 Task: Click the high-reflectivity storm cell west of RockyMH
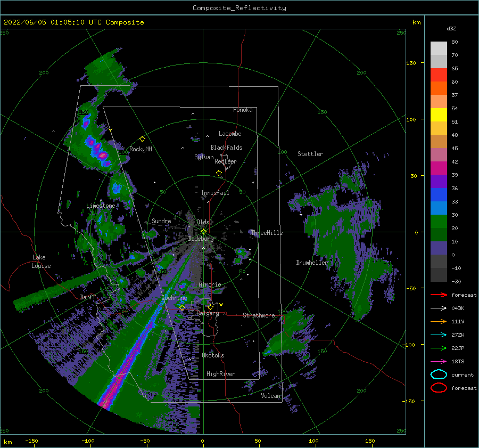pyautogui.click(x=97, y=150)
